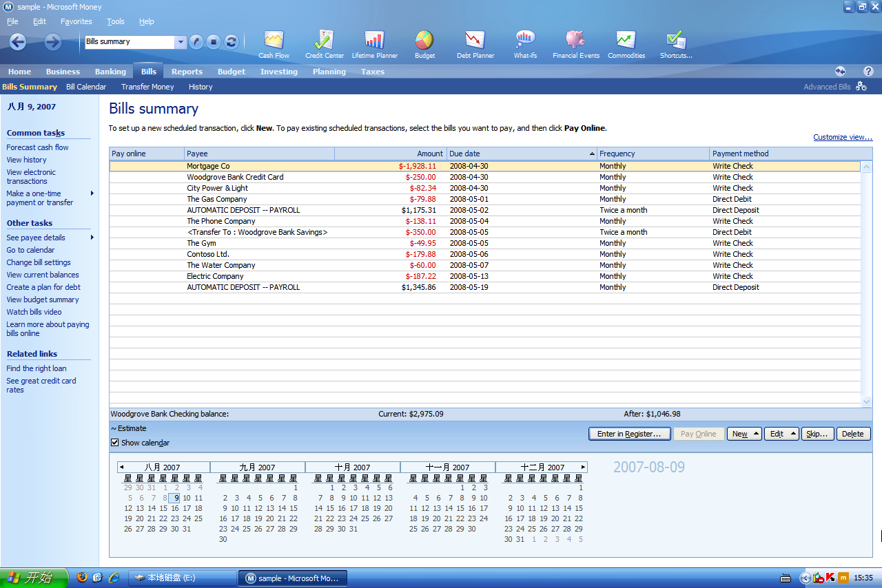The image size is (882, 588).
Task: Uncheck the Show calendar checkbox
Action: pyautogui.click(x=115, y=443)
